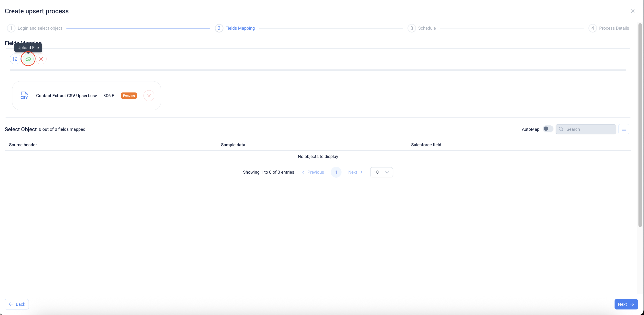Close the Create upsert process dialog
This screenshot has width=644, height=315.
pyautogui.click(x=632, y=11)
